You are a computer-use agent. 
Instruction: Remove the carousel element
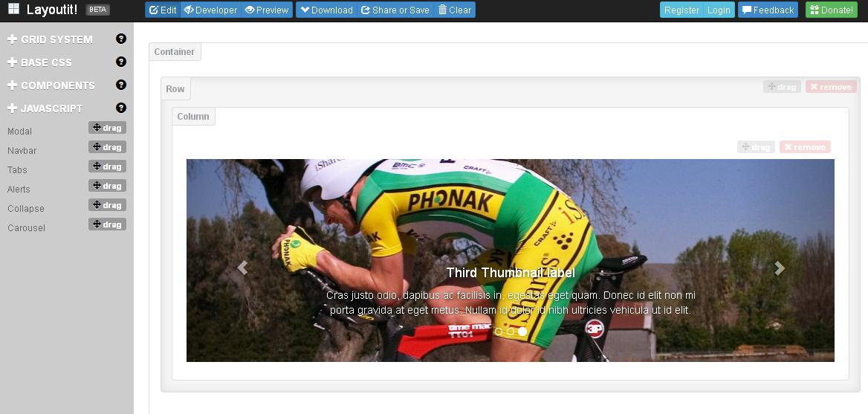(805, 147)
